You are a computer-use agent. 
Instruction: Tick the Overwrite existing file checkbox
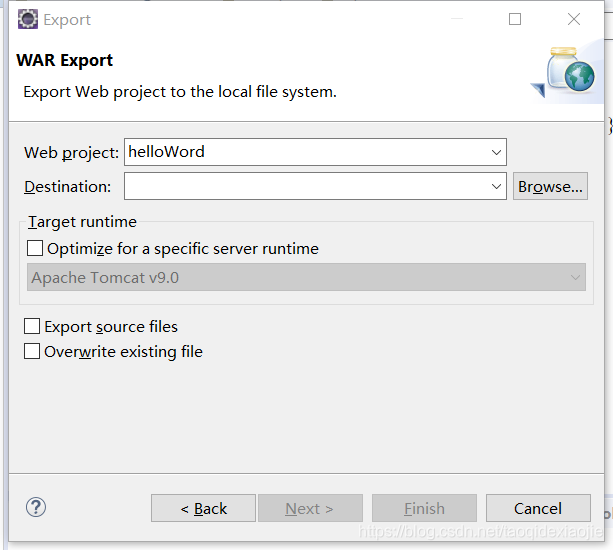point(32,351)
